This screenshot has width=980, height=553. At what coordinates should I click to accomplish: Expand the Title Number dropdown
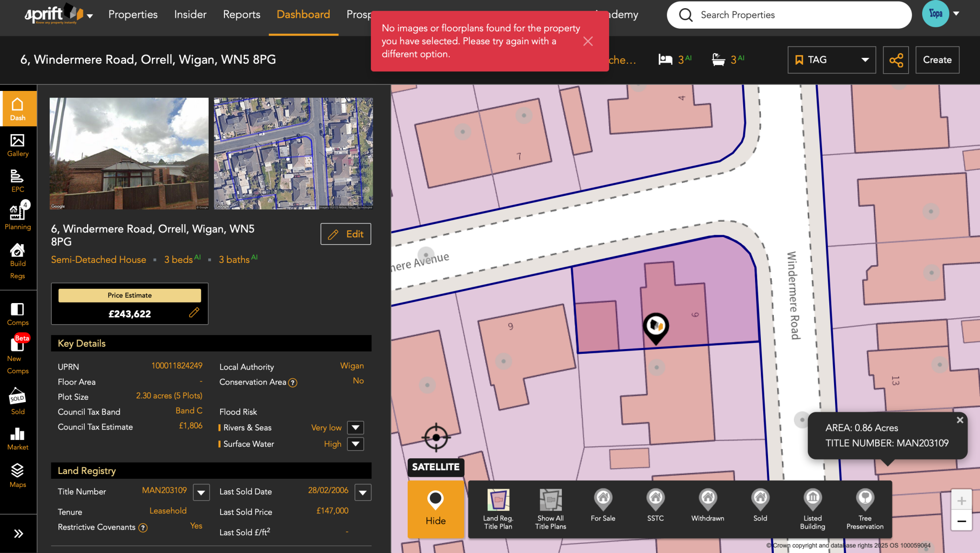click(201, 492)
